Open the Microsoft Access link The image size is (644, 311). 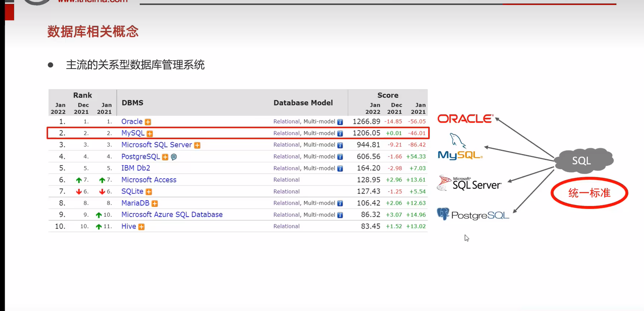point(149,180)
